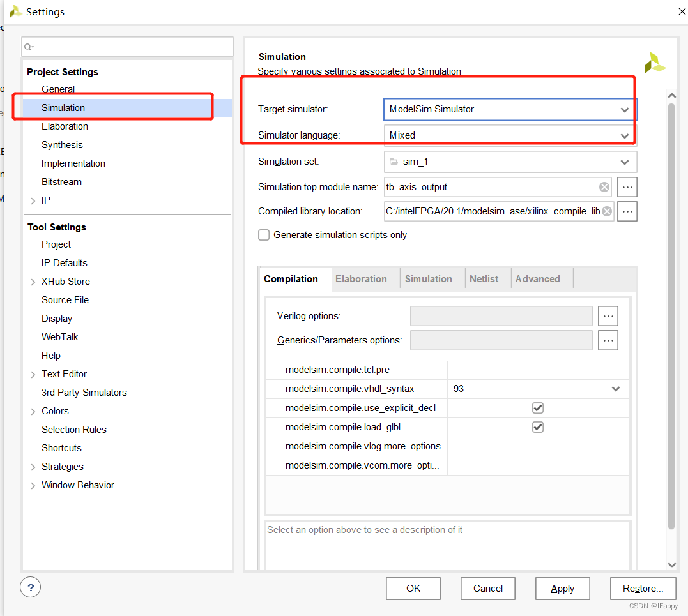This screenshot has width=688, height=616.
Task: Select Selection Rules item
Action: tap(73, 430)
